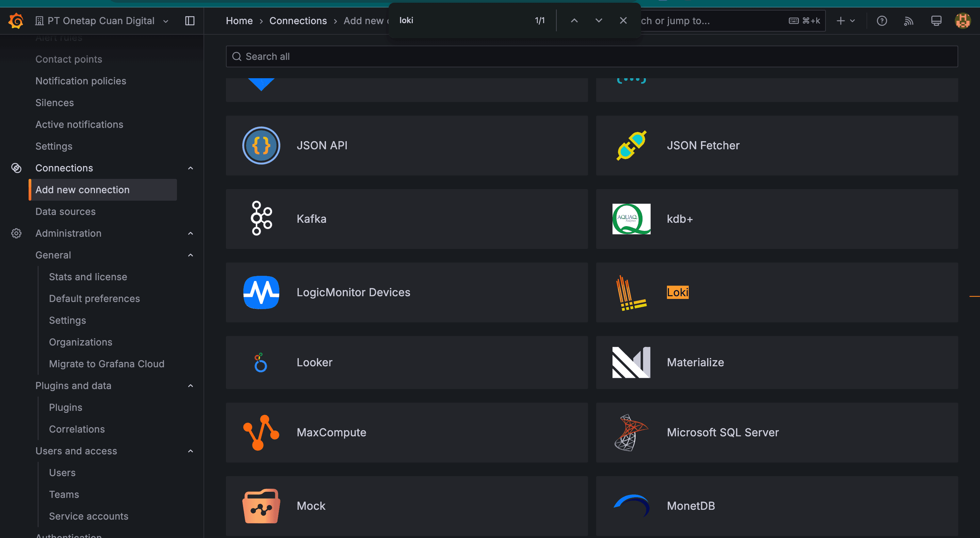Click the Connections sidebar icon
980x538 pixels.
(16, 168)
